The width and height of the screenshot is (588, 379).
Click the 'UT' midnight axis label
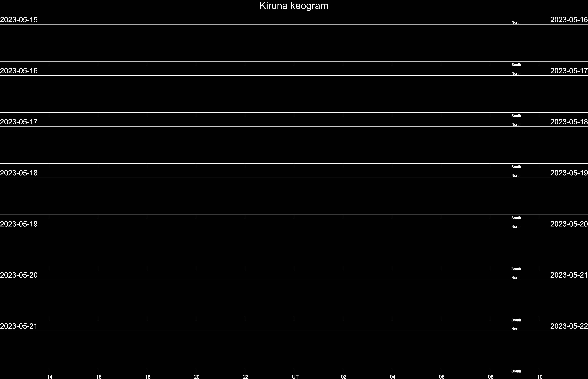point(295,377)
